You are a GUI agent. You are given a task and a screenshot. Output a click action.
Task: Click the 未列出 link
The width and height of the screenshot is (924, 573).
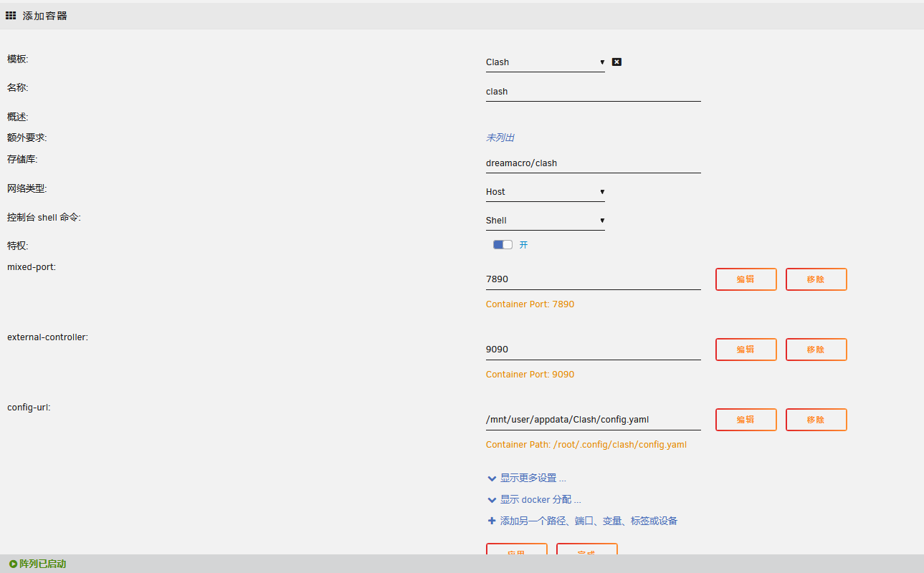(499, 137)
